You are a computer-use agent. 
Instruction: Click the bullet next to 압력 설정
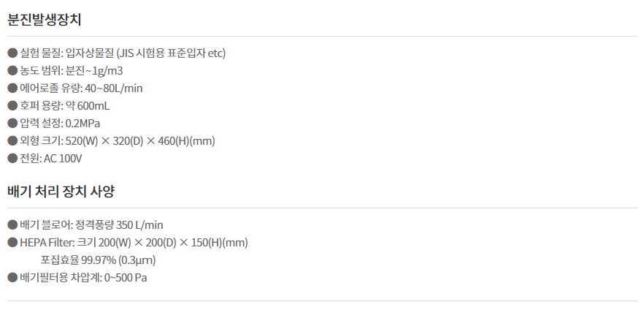tap(12, 123)
